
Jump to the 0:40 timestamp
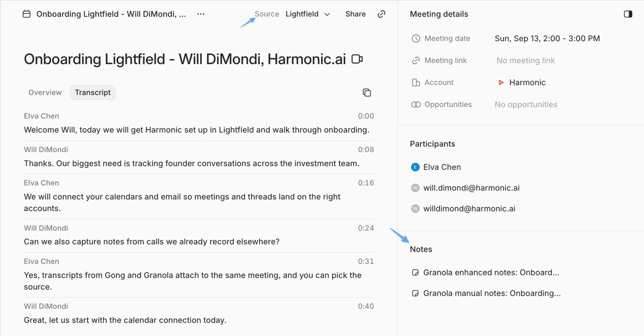point(366,306)
